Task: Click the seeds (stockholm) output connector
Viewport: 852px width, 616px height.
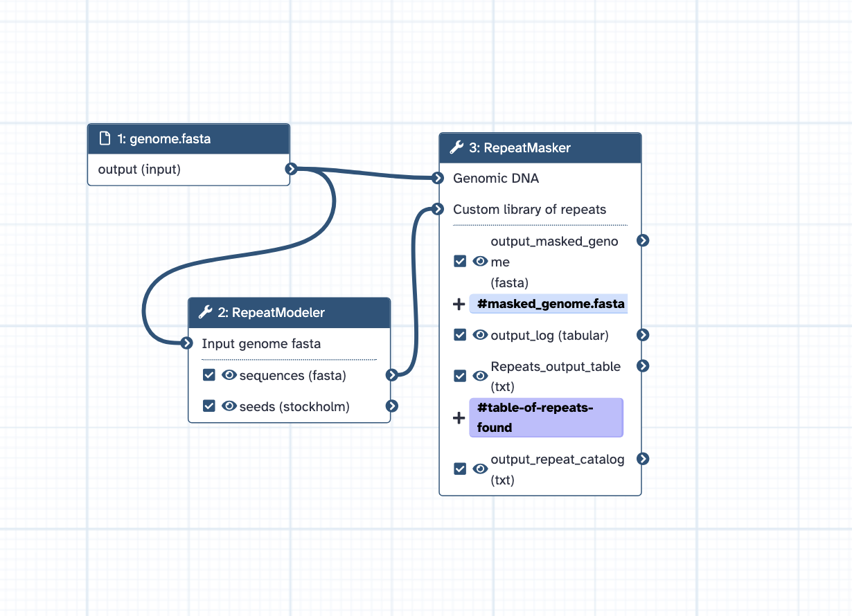Action: point(392,406)
